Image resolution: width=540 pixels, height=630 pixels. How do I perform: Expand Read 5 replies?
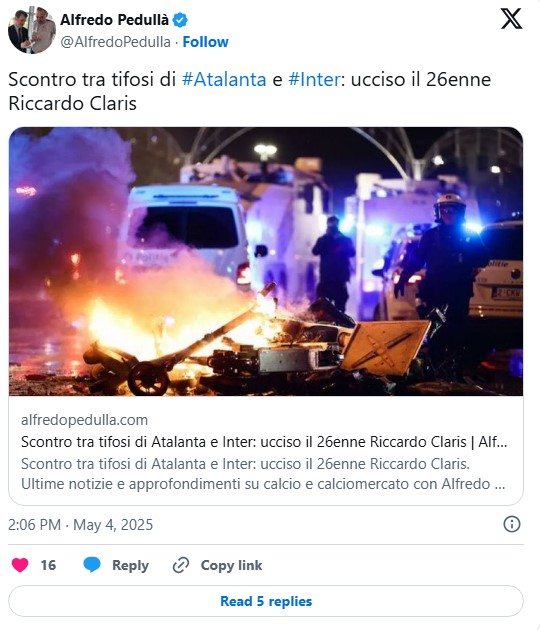(266, 601)
